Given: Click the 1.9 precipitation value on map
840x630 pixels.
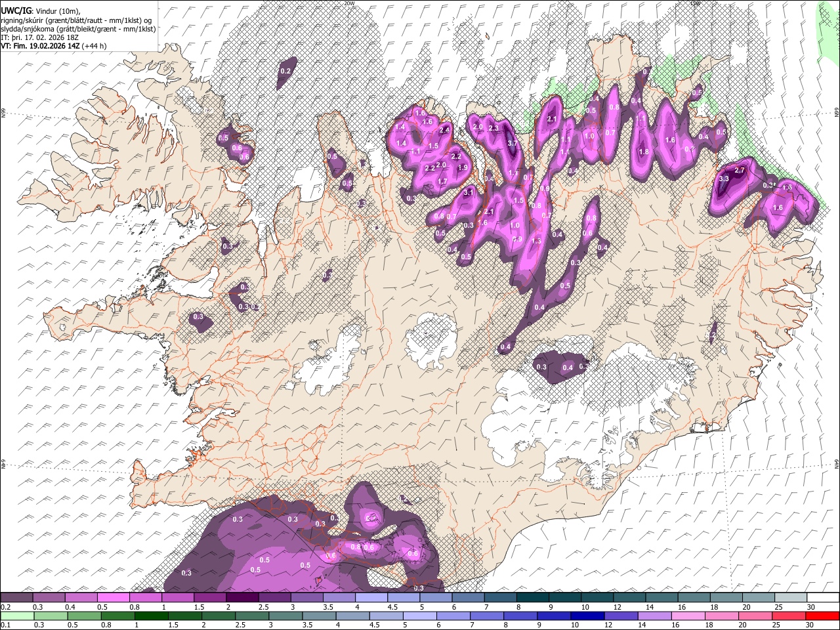Looking at the screenshot, I should (x=462, y=167).
